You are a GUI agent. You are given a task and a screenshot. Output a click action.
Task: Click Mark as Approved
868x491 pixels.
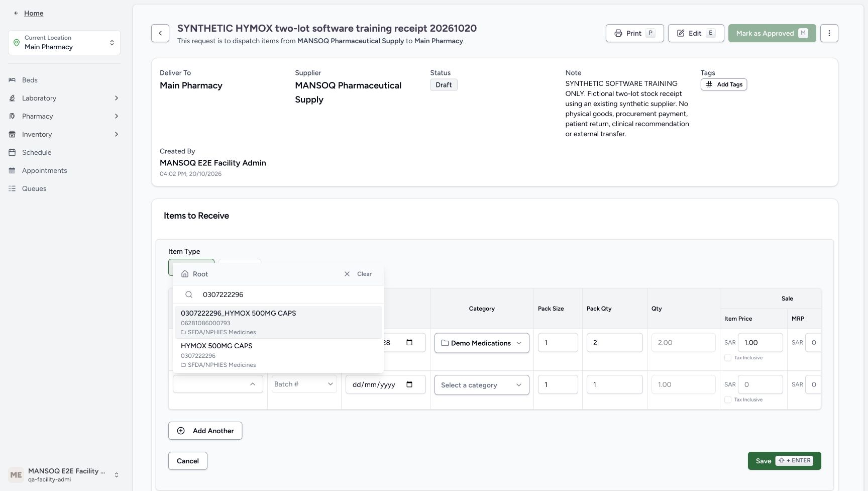(x=772, y=33)
